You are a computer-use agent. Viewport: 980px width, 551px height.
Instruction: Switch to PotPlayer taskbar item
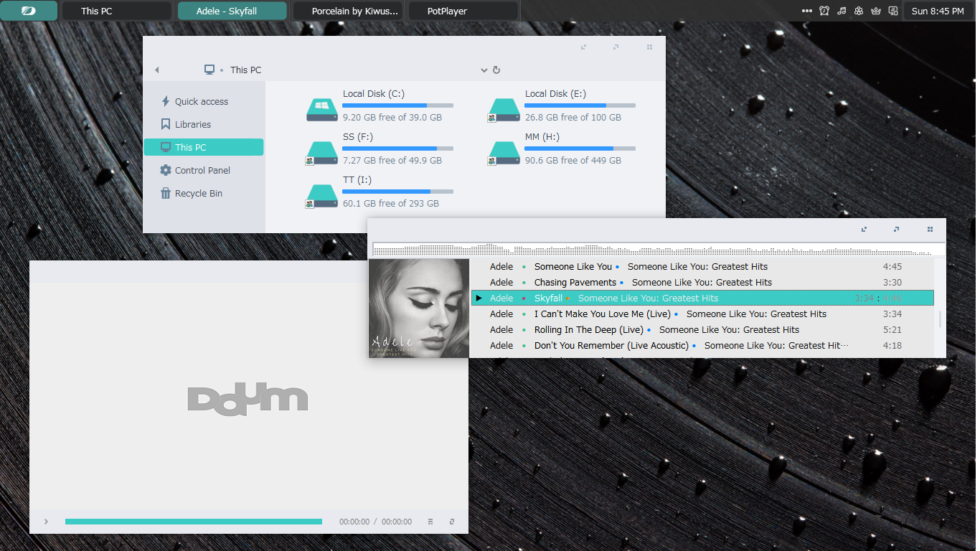(463, 11)
